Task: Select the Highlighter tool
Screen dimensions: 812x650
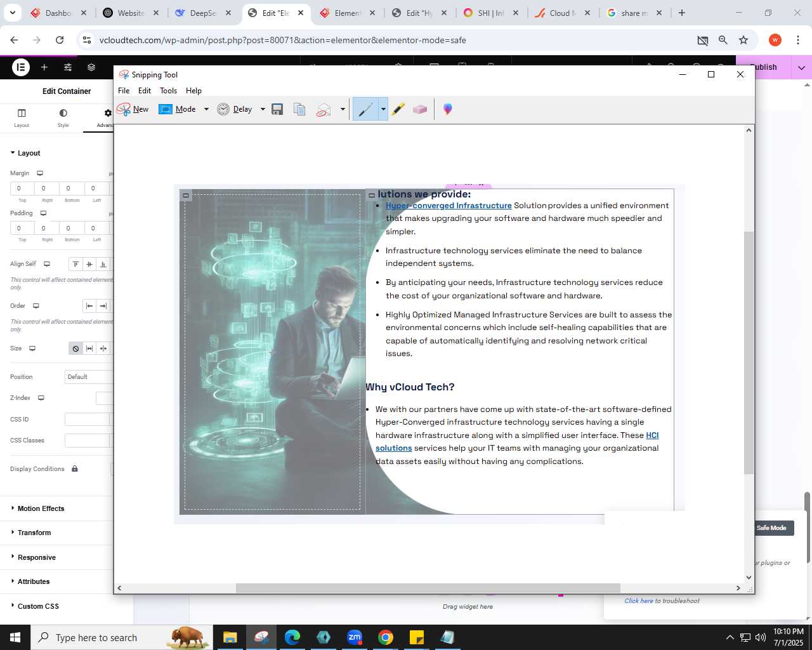Action: 398,109
